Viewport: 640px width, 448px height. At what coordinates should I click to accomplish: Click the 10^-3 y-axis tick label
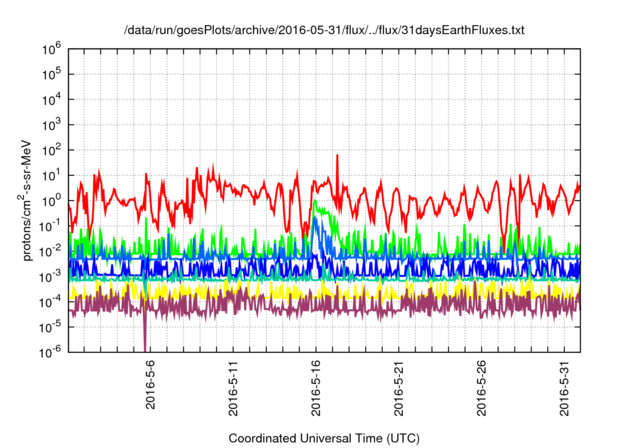51,276
